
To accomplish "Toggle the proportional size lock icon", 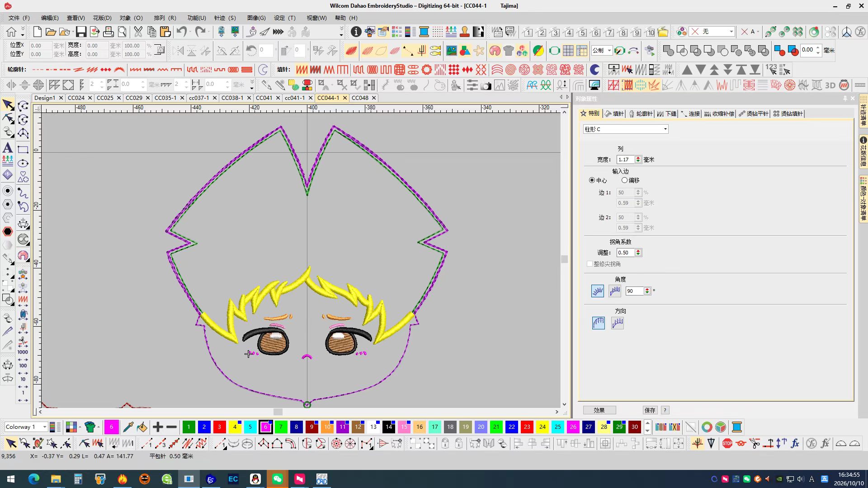I will pos(160,50).
